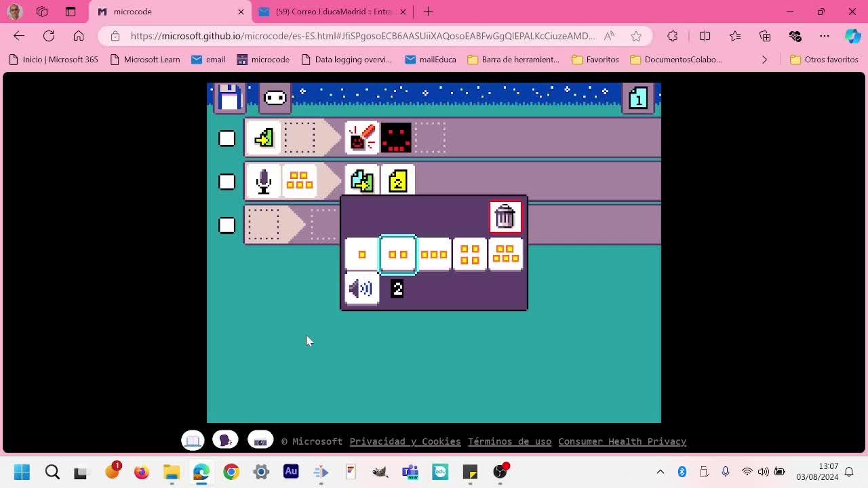The image size is (868, 488).
Task: Delete tile using the trash can
Action: pyautogui.click(x=505, y=217)
